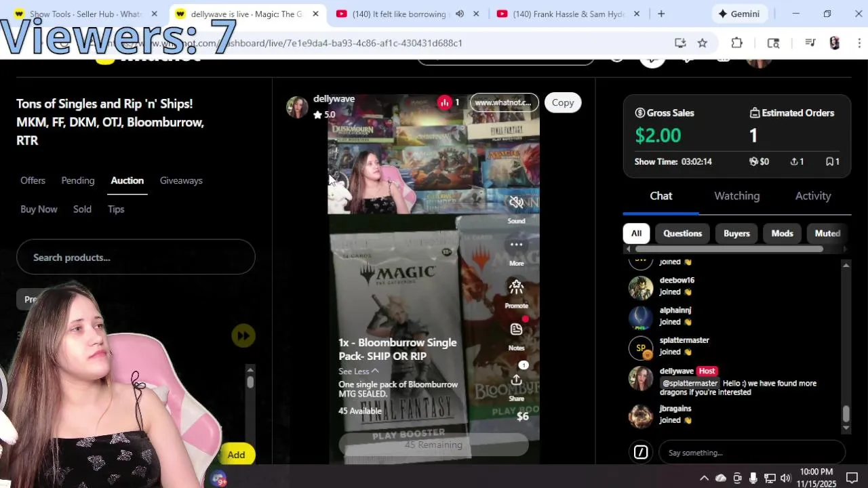This screenshot has height=488, width=868.
Task: Click the Promote icon on the video
Action: click(516, 287)
